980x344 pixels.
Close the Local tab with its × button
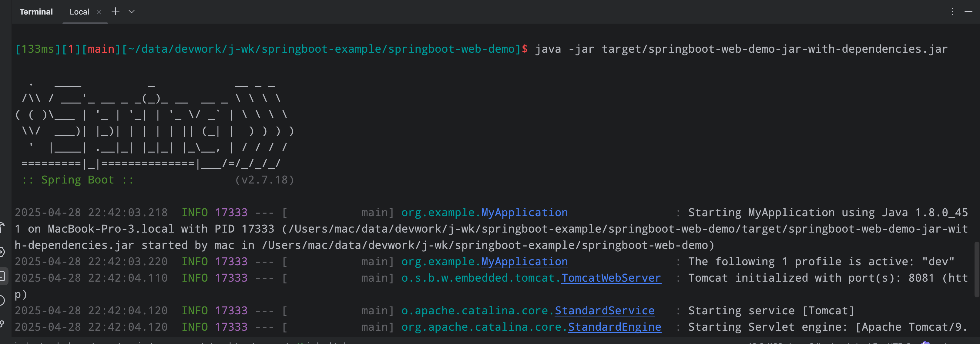pyautogui.click(x=99, y=12)
